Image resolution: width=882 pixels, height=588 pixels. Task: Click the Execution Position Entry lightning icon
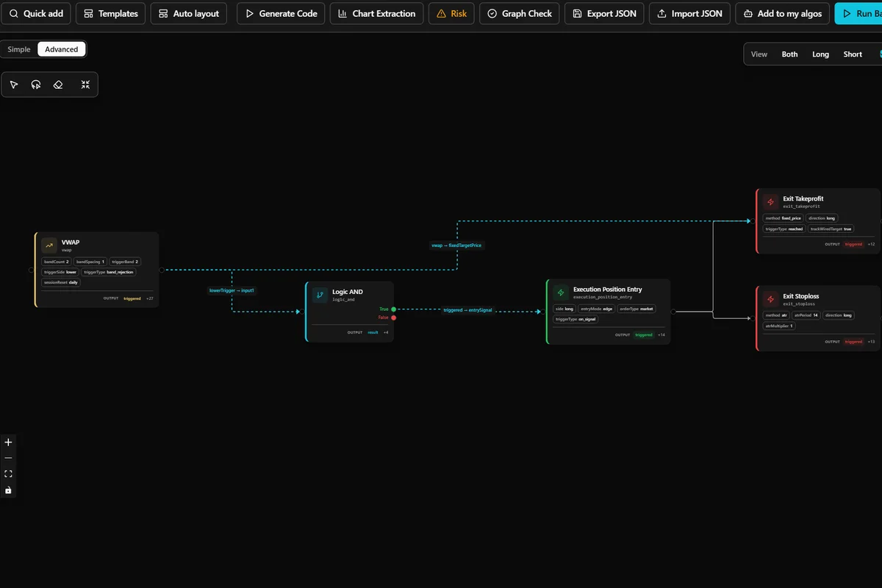coord(561,293)
